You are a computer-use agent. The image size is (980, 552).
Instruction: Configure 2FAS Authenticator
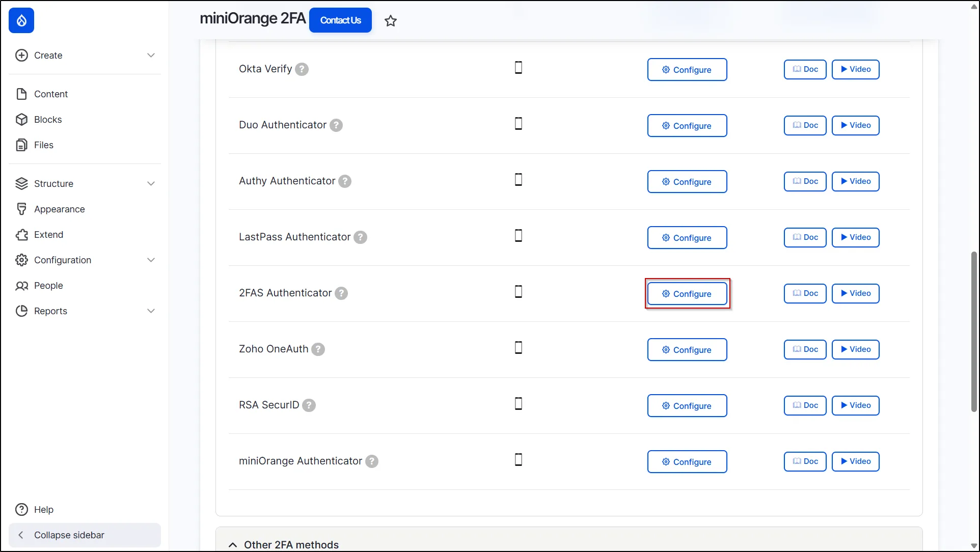(x=687, y=294)
